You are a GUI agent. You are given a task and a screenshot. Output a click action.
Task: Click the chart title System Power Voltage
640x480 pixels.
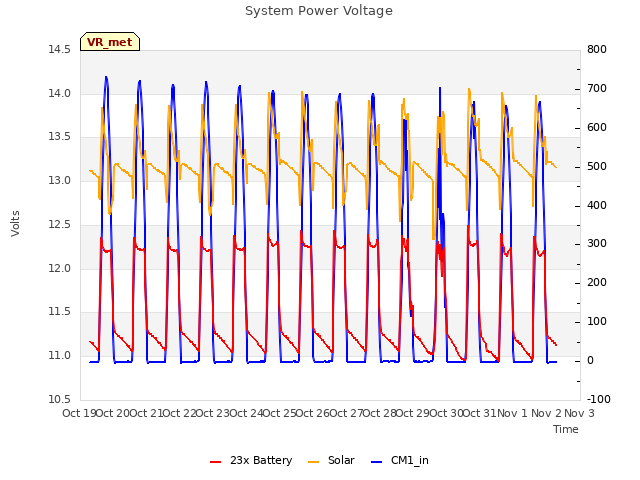[x=319, y=11]
